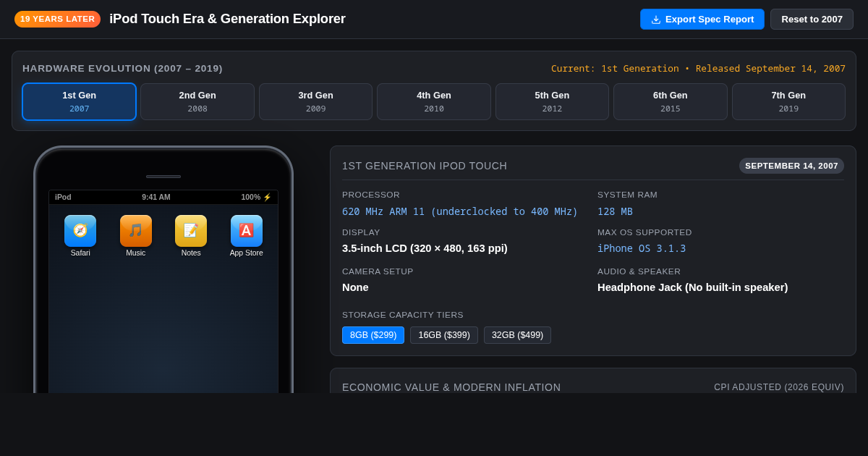This screenshot has height=456, width=868.
Task: Open the Notes app icon
Action: click(x=191, y=231)
